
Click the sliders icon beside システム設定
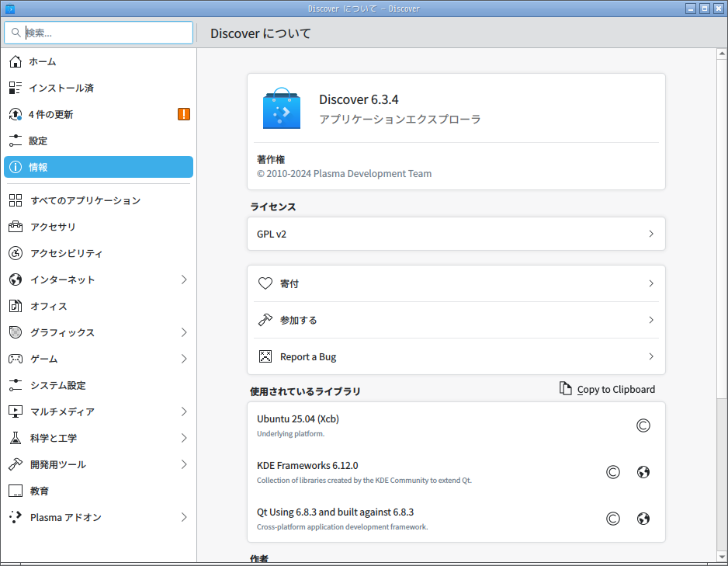(16, 385)
